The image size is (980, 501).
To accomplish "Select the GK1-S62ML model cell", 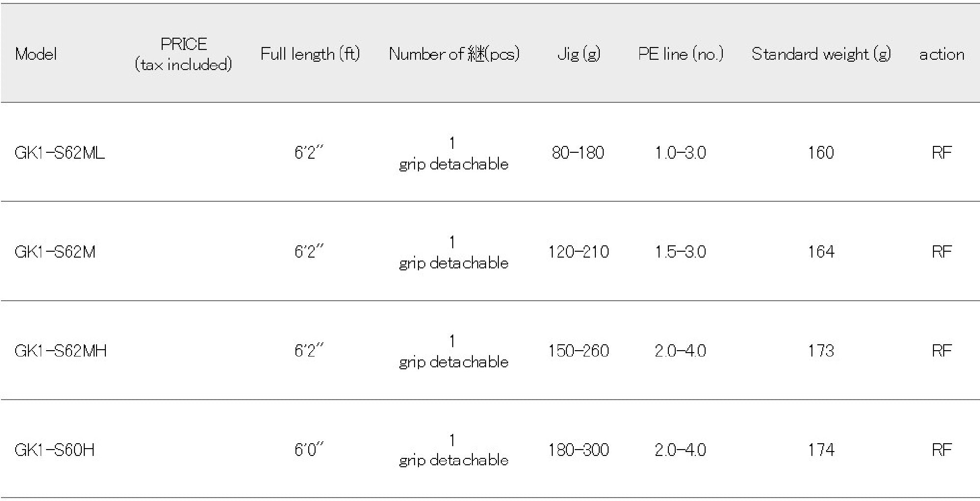I will pos(59,153).
